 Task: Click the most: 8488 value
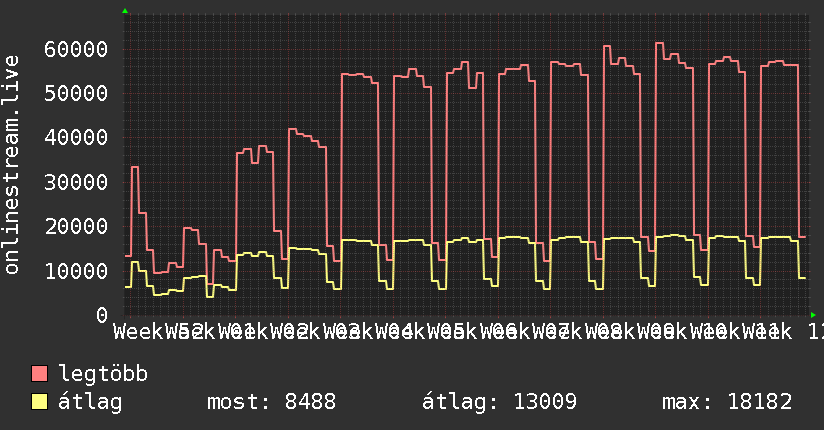(x=271, y=402)
